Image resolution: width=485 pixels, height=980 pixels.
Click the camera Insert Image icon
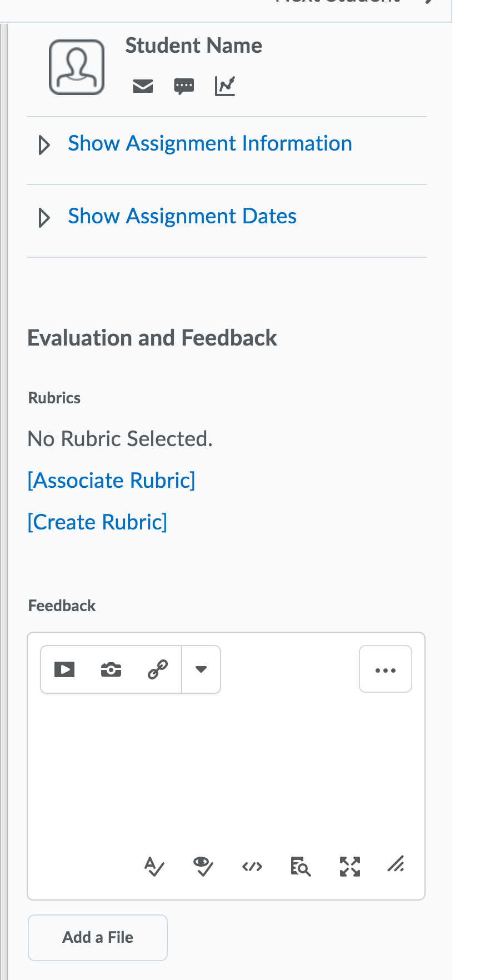point(111,669)
